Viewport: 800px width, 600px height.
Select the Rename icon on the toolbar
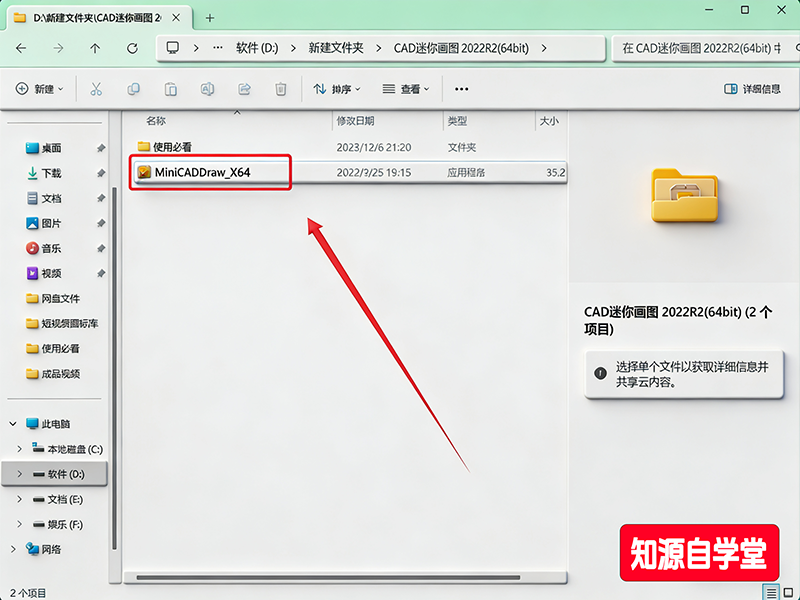[208, 89]
